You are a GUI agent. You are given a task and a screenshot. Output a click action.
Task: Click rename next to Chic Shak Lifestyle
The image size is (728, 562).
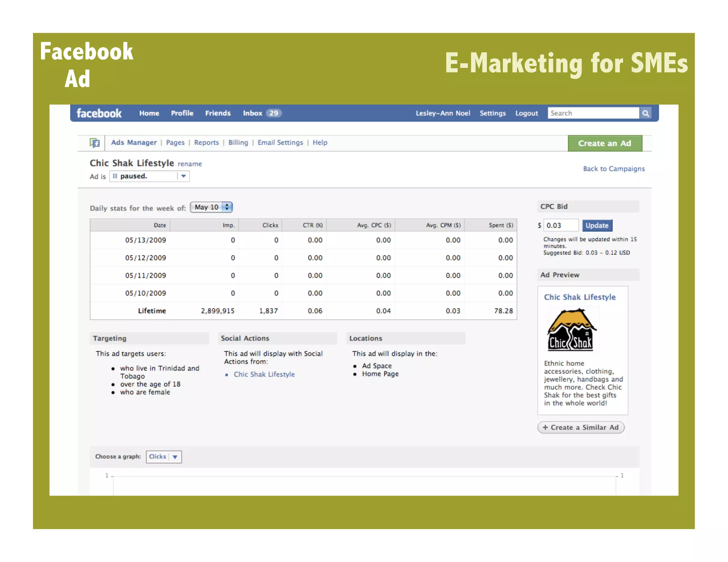[190, 164]
